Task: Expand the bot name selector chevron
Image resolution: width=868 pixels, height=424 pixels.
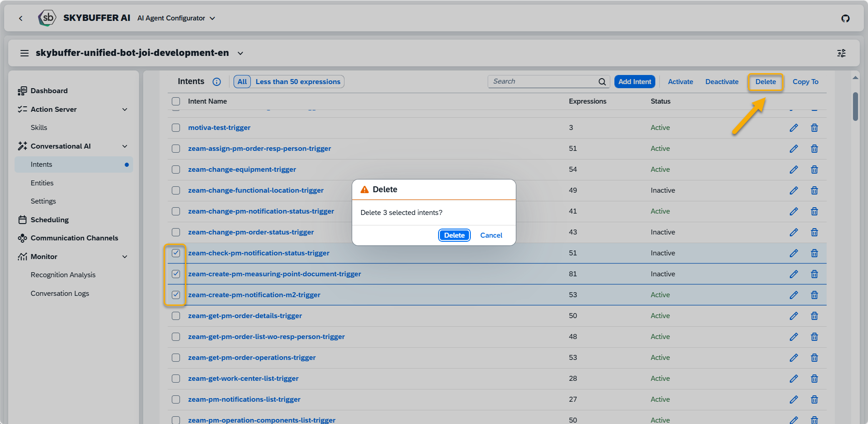Action: point(240,53)
